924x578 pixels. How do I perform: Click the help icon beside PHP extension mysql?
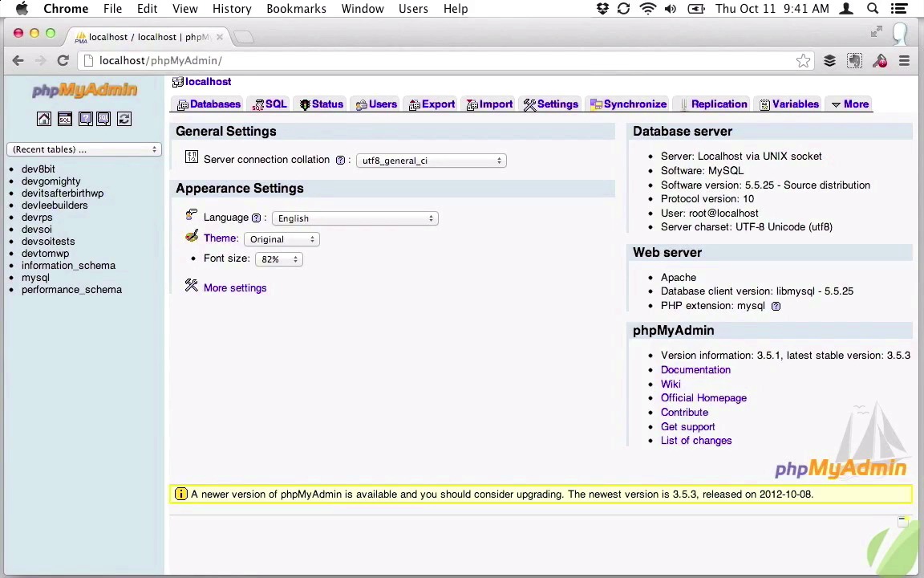coord(776,306)
